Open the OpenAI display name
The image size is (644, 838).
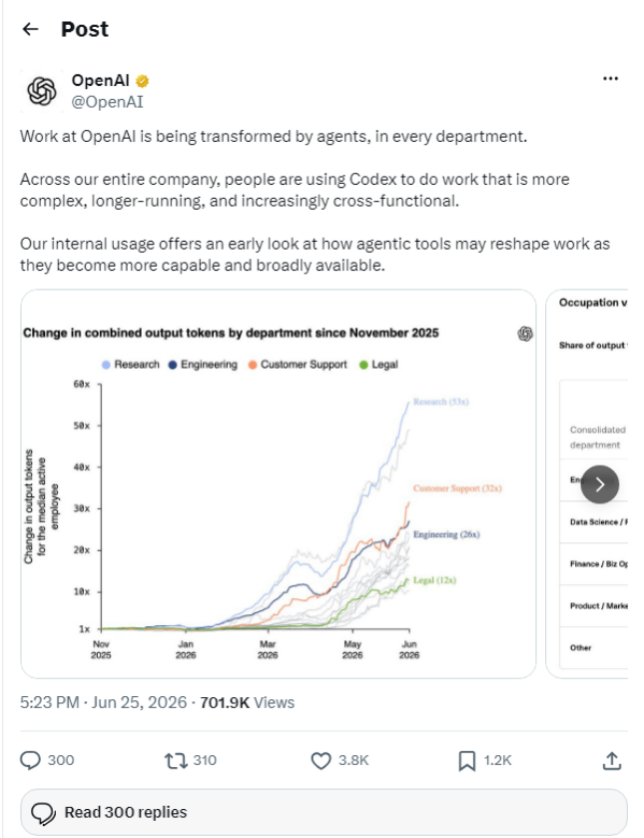(101, 80)
